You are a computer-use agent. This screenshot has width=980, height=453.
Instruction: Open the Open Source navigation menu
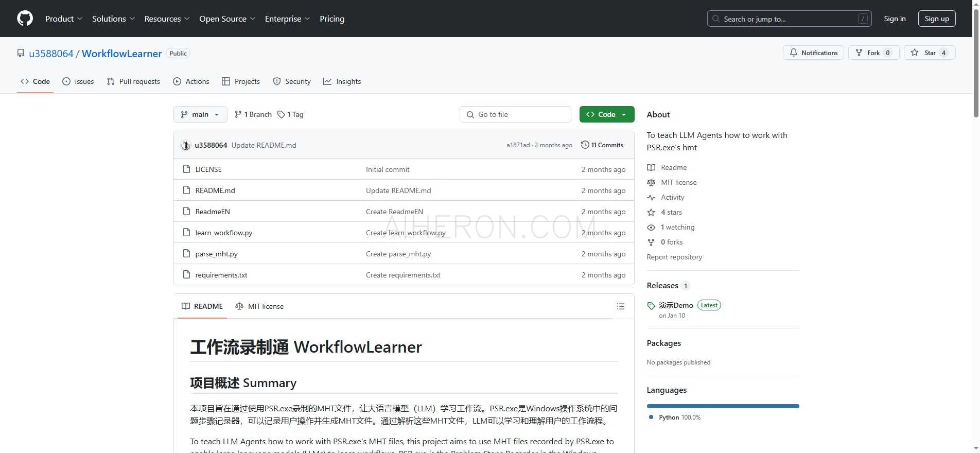227,19
